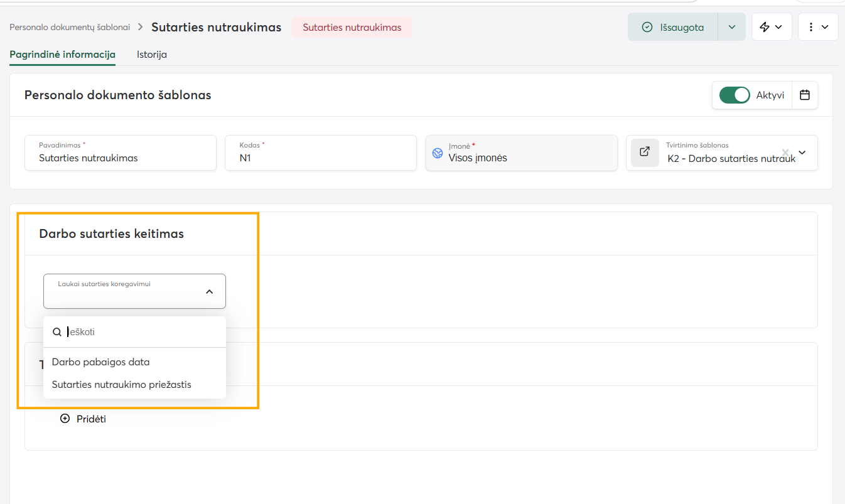
Task: Toggle the Aktyvi switch off
Action: [735, 95]
